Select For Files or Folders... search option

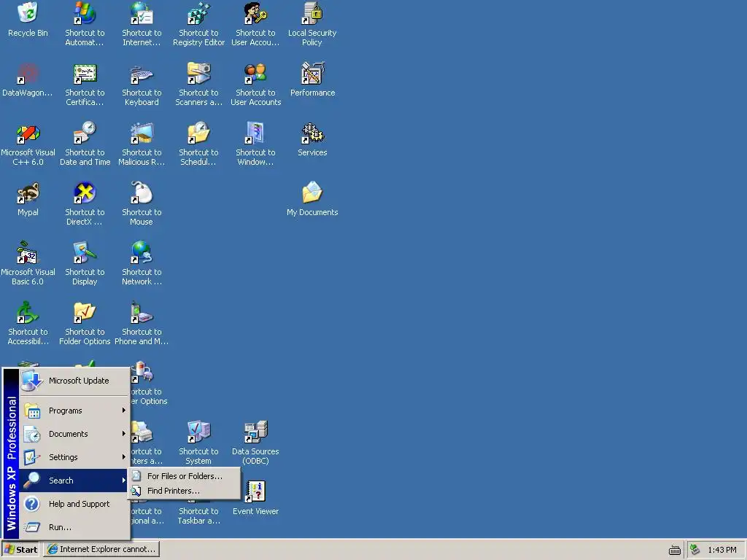[185, 475]
